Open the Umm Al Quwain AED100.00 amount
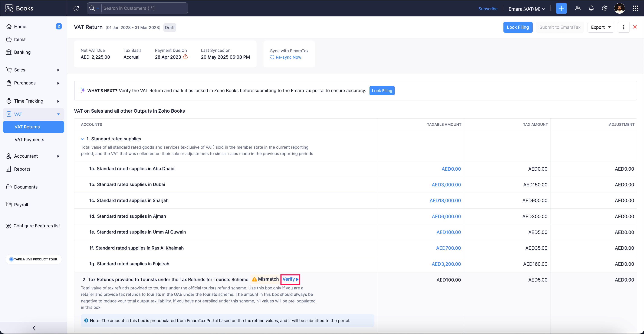Image resolution: width=644 pixels, height=334 pixels. click(448, 232)
